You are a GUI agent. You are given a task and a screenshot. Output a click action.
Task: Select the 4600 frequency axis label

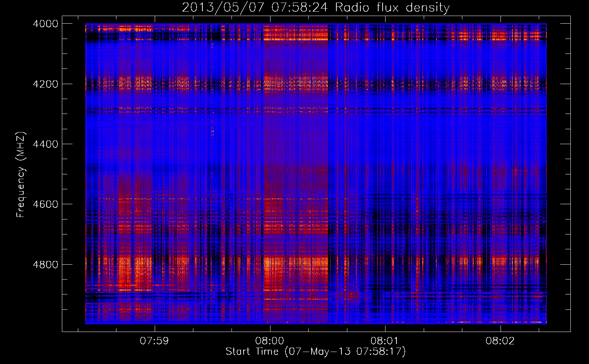click(x=46, y=204)
